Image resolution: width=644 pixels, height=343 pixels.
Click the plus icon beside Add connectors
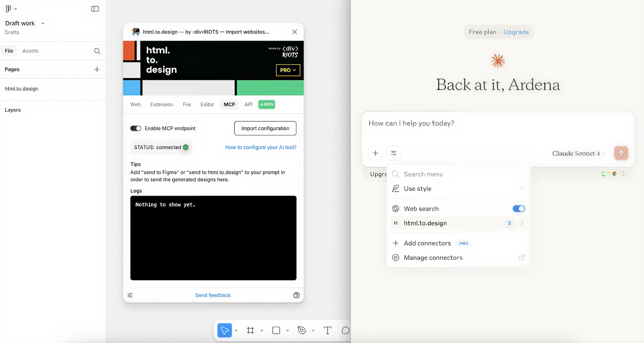395,243
